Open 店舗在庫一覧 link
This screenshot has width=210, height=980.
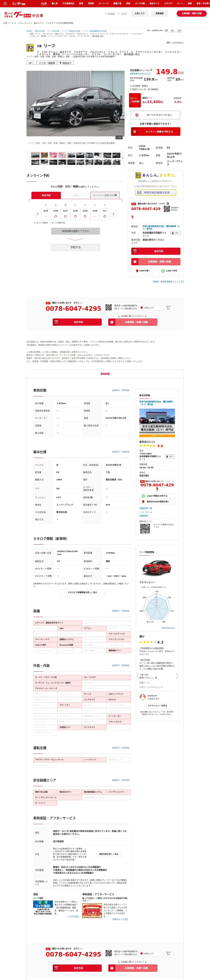146,508
